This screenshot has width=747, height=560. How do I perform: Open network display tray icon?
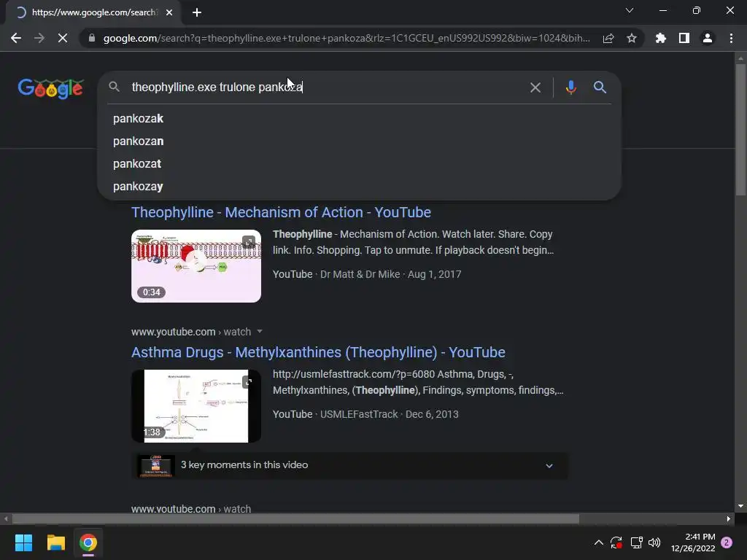click(636, 542)
